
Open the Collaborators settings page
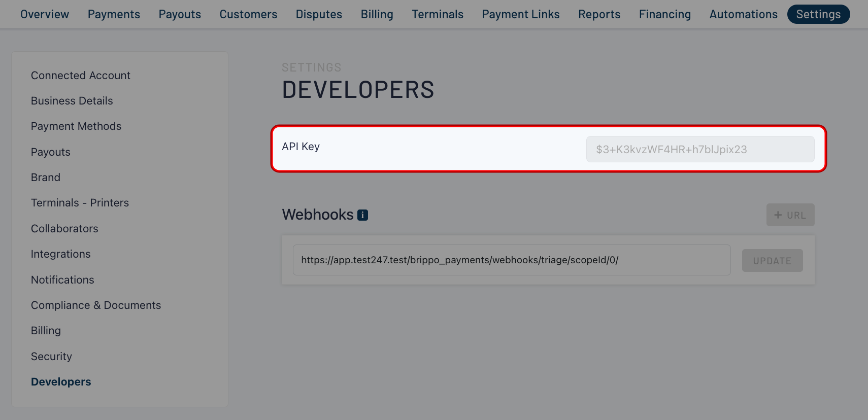coord(64,229)
